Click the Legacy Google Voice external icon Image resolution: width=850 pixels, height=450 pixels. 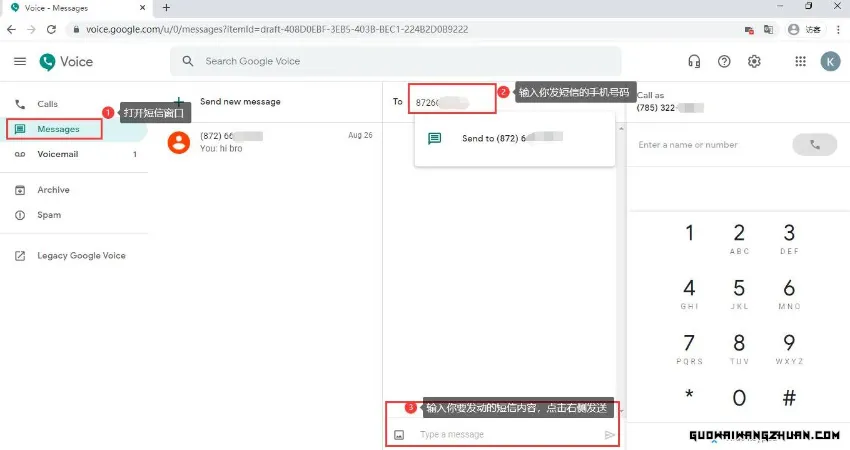pos(20,256)
